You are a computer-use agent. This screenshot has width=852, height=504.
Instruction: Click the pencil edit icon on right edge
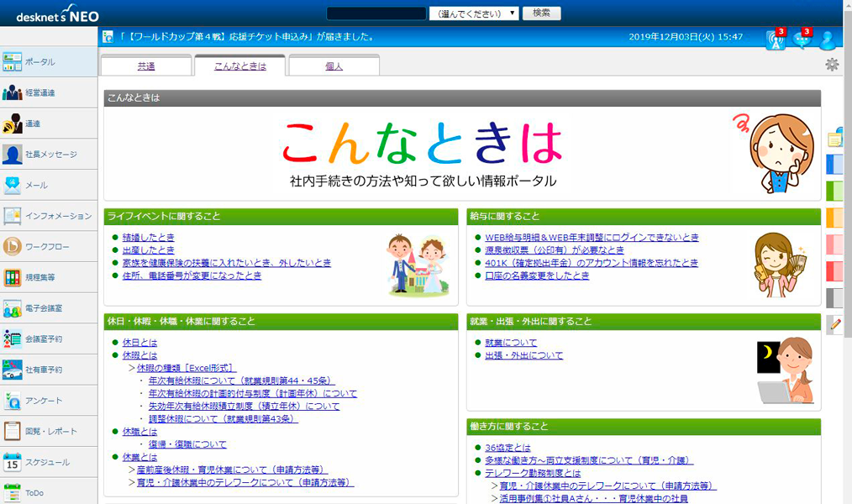[x=835, y=324]
